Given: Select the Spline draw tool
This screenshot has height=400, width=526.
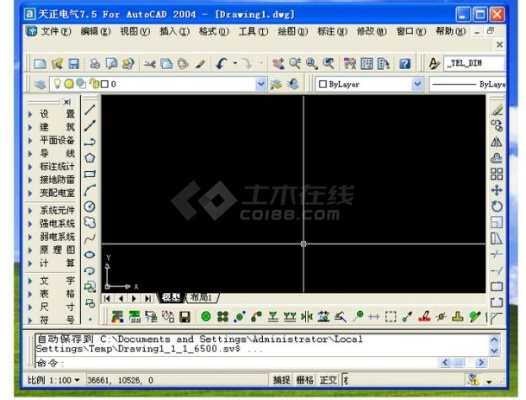Looking at the screenshot, I should (90, 239).
